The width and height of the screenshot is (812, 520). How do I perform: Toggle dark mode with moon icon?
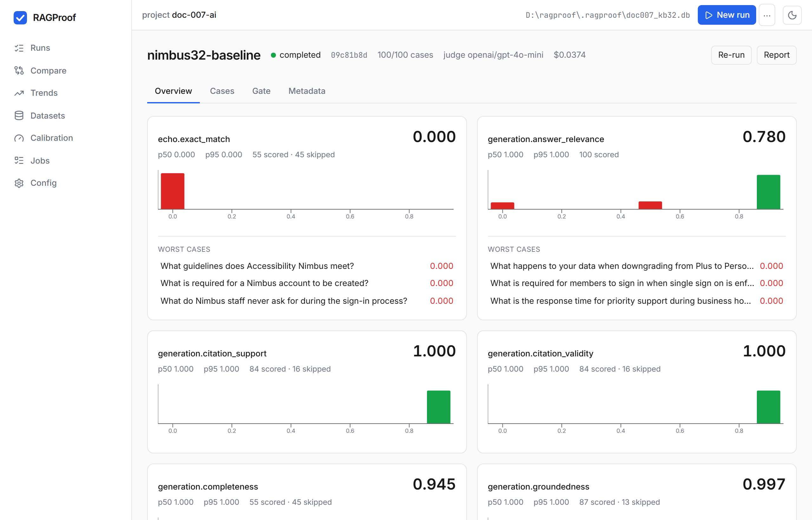click(792, 15)
